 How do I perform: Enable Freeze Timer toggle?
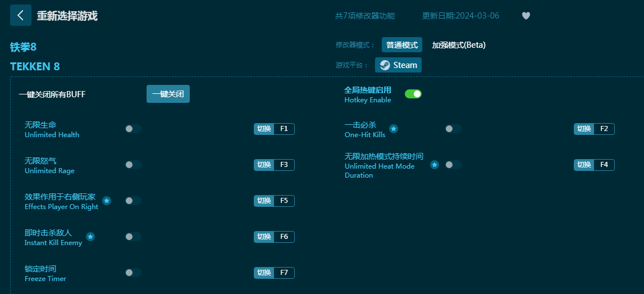pyautogui.click(x=133, y=273)
